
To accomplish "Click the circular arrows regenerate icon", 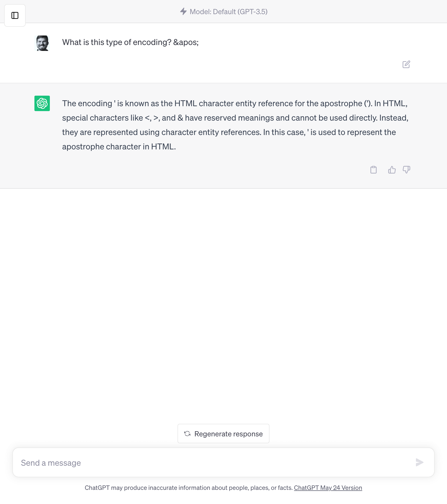I will click(187, 434).
